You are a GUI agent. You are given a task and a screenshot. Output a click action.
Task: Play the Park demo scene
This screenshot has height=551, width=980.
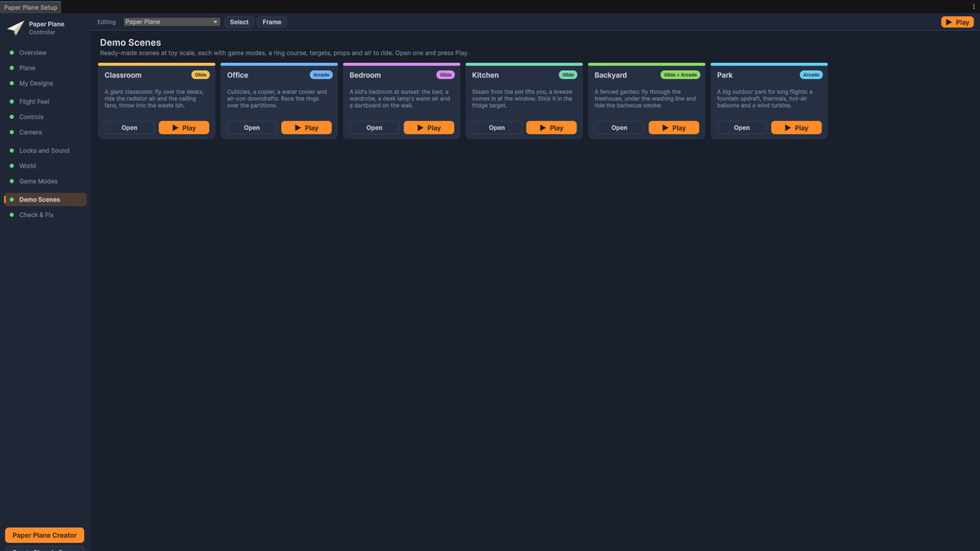pos(796,127)
